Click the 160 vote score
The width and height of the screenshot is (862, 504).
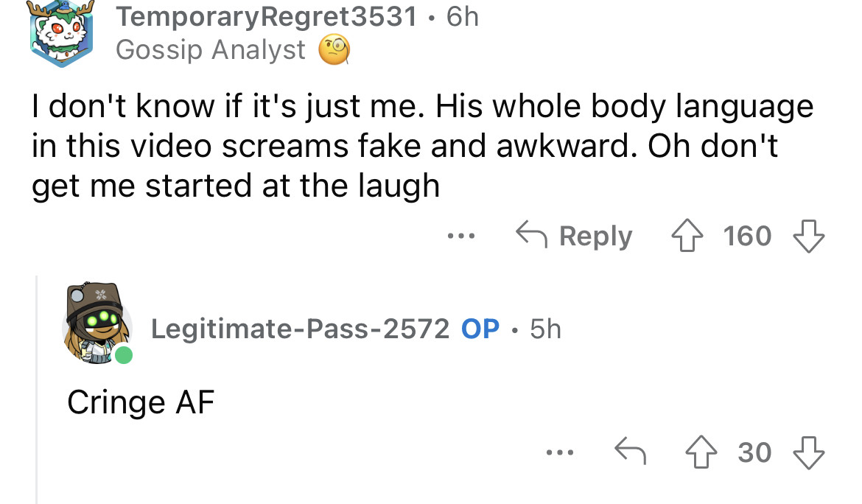[747, 237]
